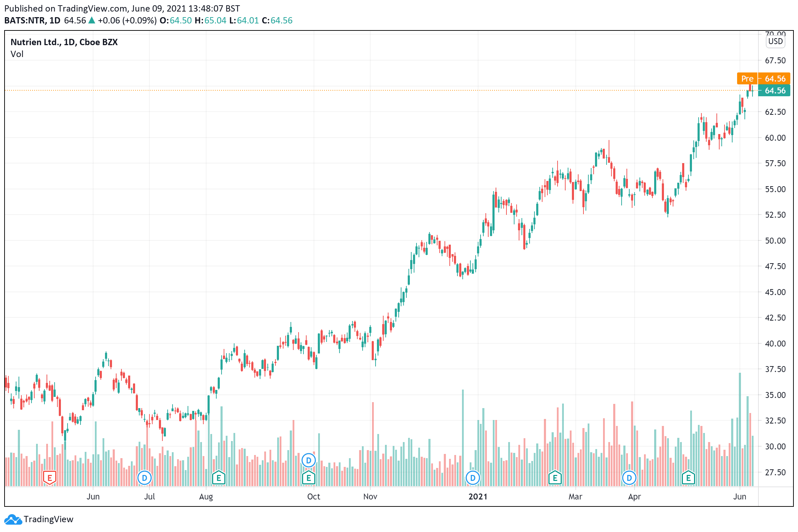Click the dividend marker before Apr

629,478
